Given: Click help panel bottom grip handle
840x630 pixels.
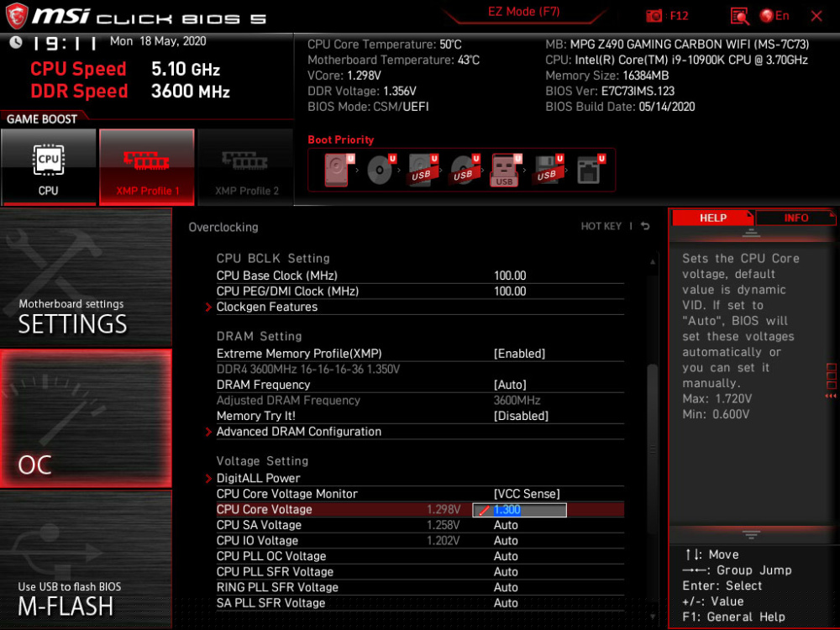Looking at the screenshot, I should tap(751, 534).
